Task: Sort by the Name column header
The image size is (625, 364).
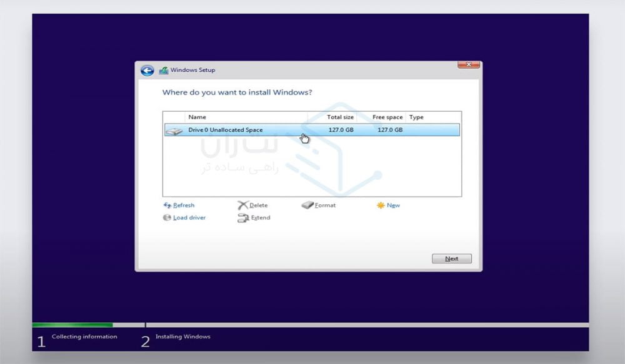Action: coord(197,117)
